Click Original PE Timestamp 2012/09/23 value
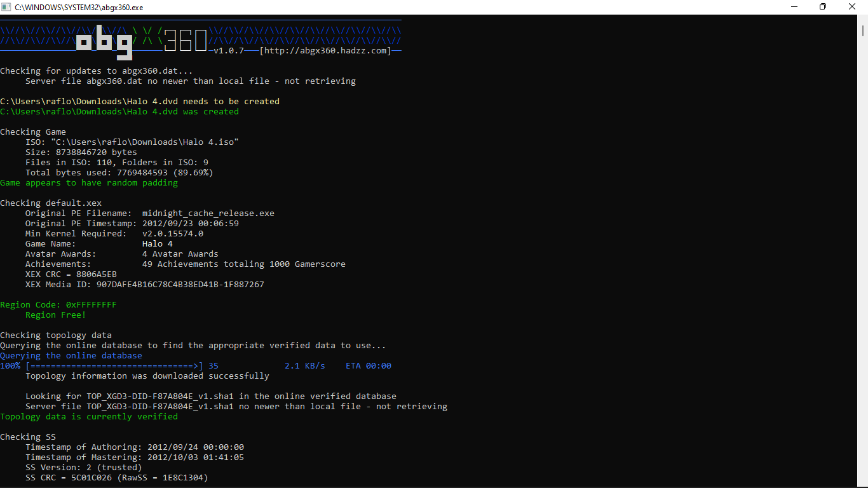 pos(191,224)
